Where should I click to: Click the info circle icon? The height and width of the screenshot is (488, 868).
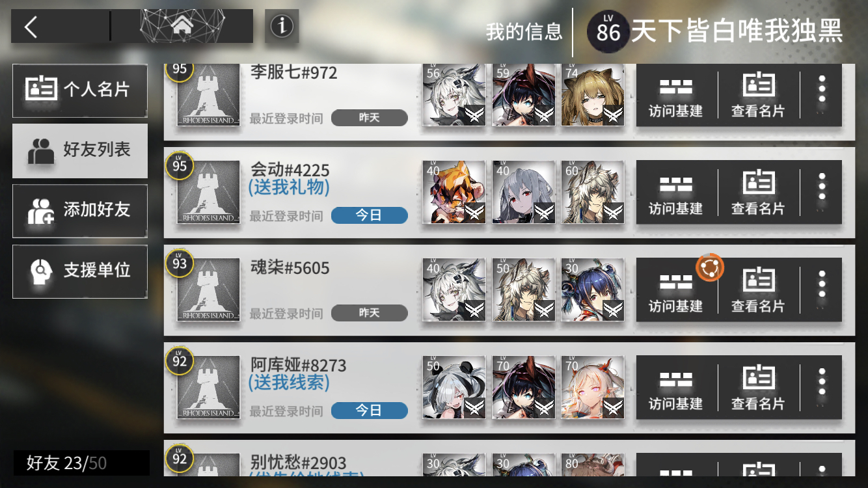point(282,27)
